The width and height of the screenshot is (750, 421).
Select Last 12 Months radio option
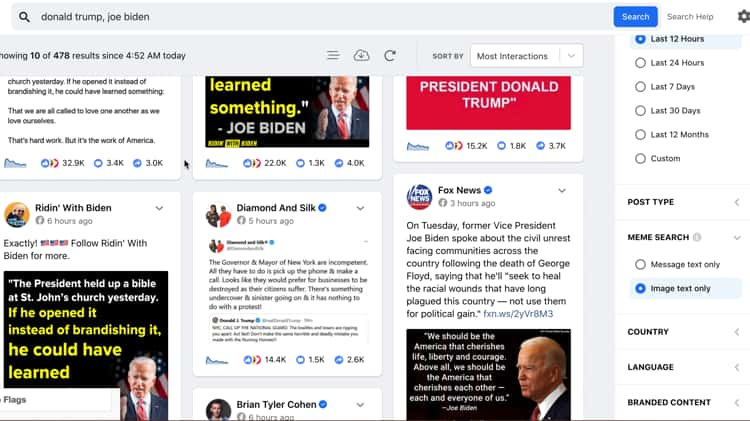point(640,134)
